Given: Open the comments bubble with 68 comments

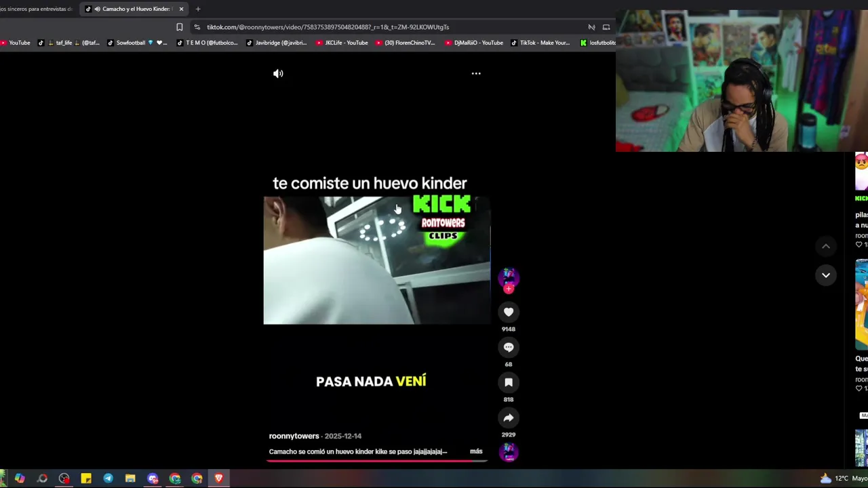Looking at the screenshot, I should (509, 347).
